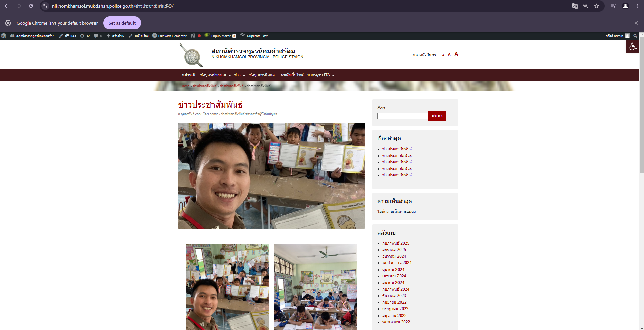Open ข้อมูลการติดต่อ in the navigation bar
Image resolution: width=644 pixels, height=330 pixels.
(x=262, y=75)
